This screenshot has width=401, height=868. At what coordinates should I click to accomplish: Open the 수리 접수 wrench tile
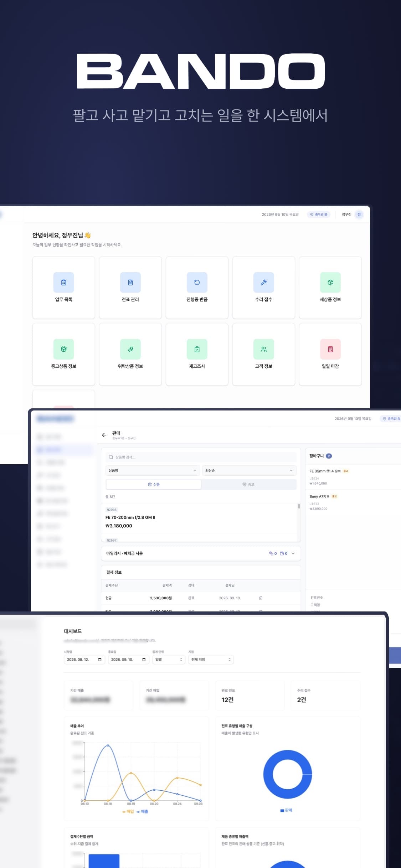tap(263, 288)
